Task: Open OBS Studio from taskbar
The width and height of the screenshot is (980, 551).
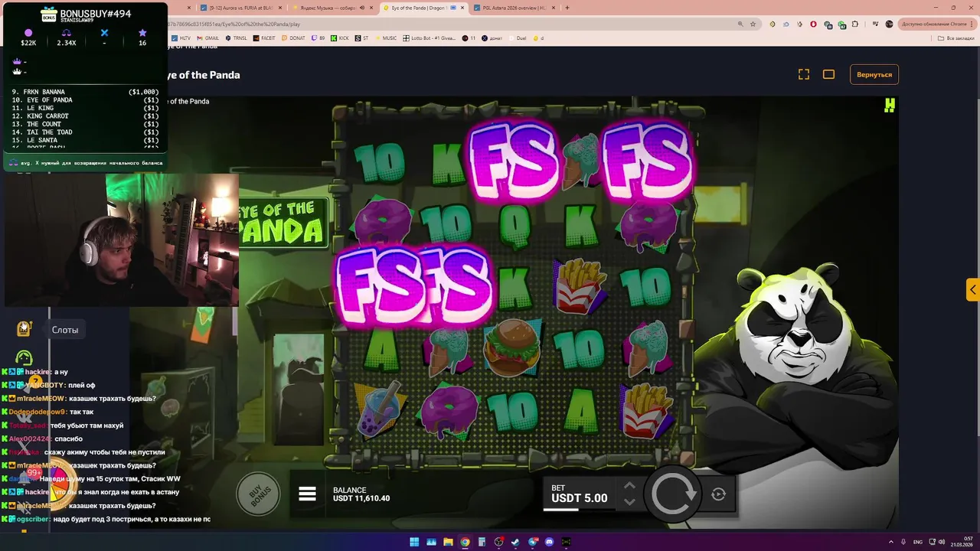Action: [x=498, y=542]
